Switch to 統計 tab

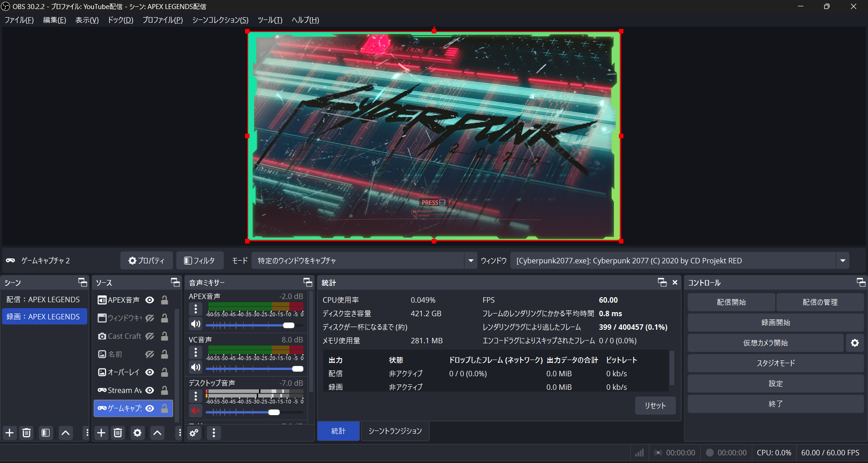[x=338, y=431]
